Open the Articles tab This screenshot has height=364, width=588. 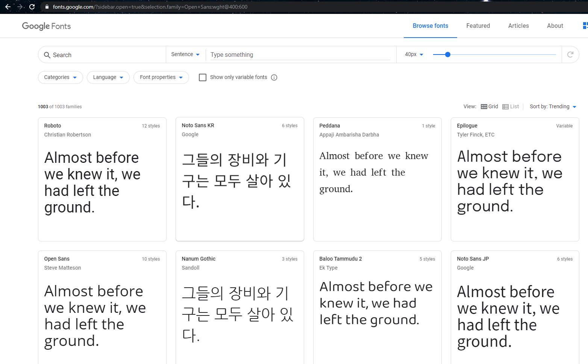click(518, 26)
